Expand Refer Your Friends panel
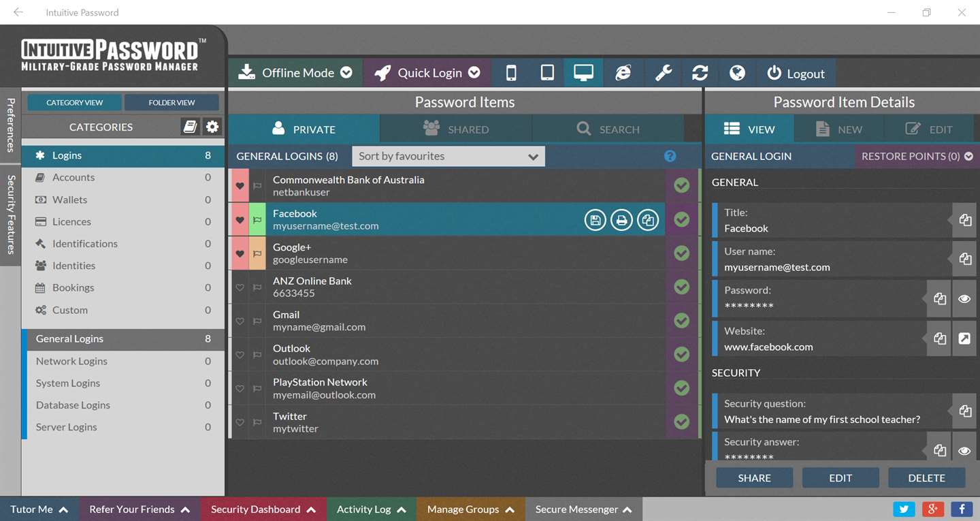 point(139,509)
